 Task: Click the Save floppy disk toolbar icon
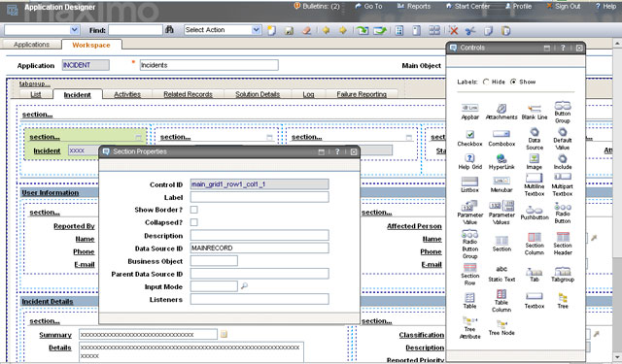coord(289,30)
